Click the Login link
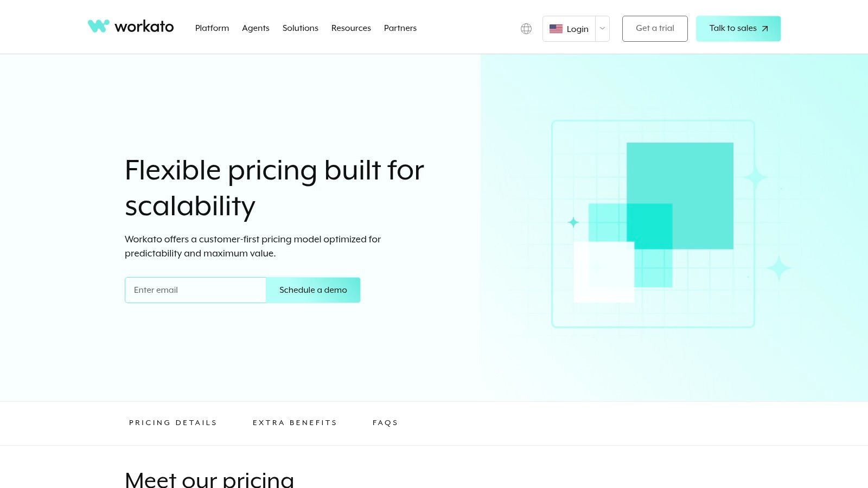 coord(577,29)
